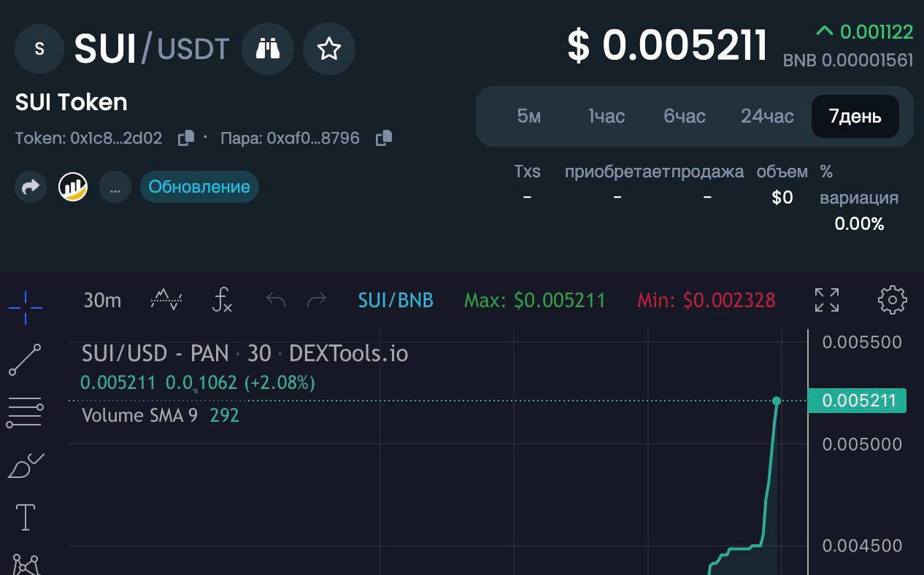Add SUI to favorites with star icon

coord(329,49)
